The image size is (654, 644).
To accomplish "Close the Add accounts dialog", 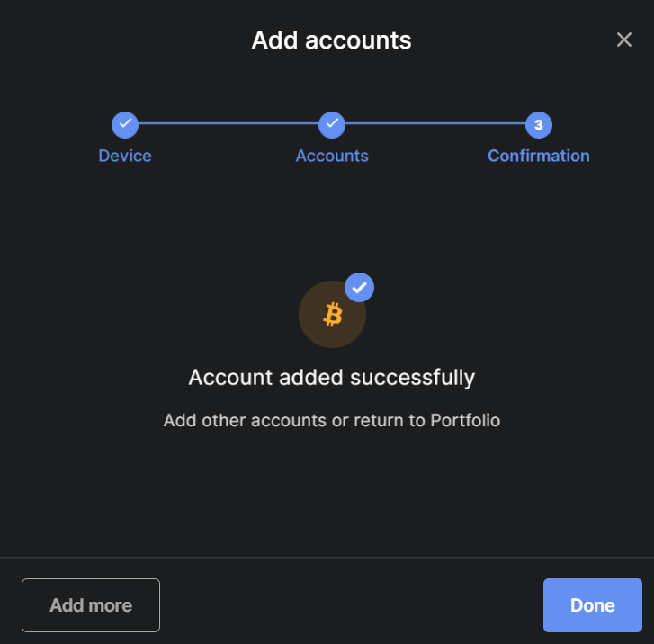I will pos(624,40).
